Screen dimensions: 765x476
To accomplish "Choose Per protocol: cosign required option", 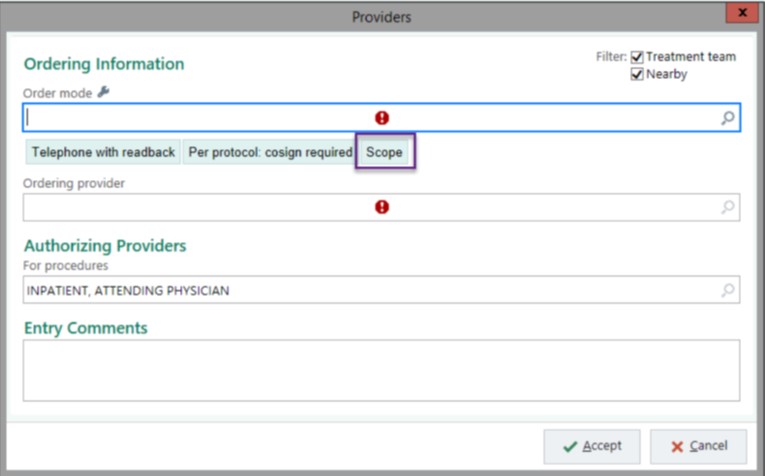I will [x=270, y=153].
